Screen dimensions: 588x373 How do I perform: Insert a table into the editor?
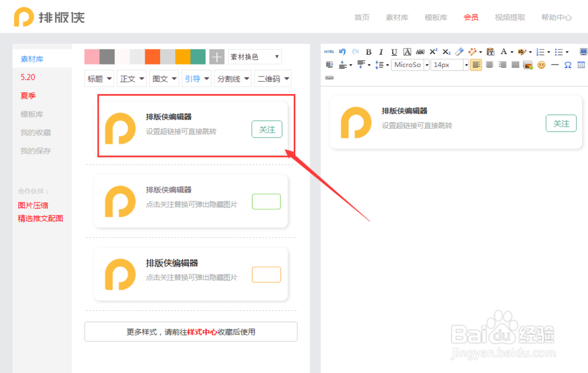point(582,65)
